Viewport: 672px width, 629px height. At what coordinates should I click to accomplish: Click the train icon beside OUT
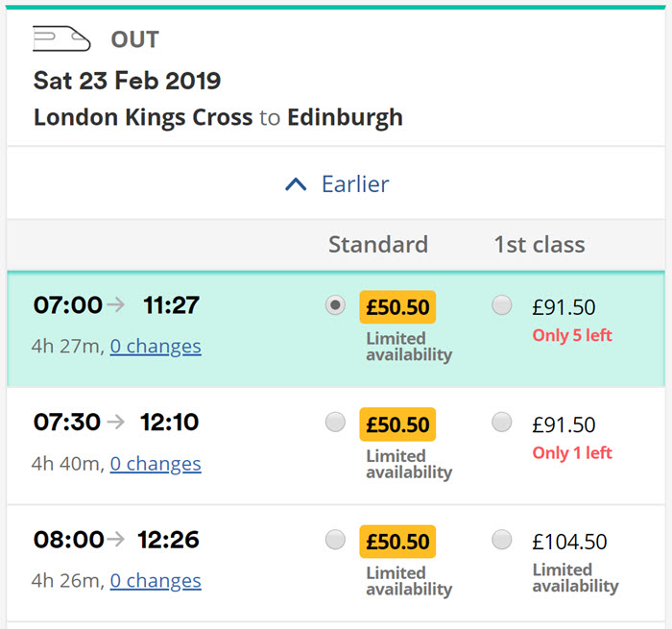[x=61, y=38]
